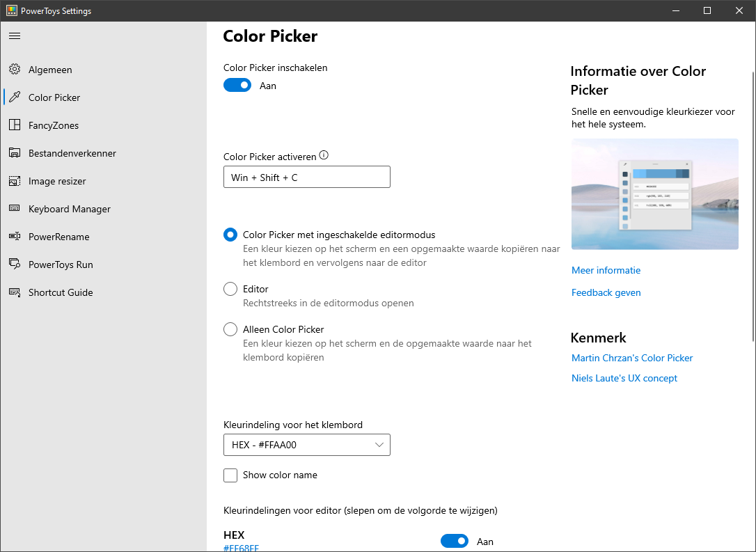Click the Informatie over Color Picker heading
This screenshot has height=552, width=756.
[638, 81]
